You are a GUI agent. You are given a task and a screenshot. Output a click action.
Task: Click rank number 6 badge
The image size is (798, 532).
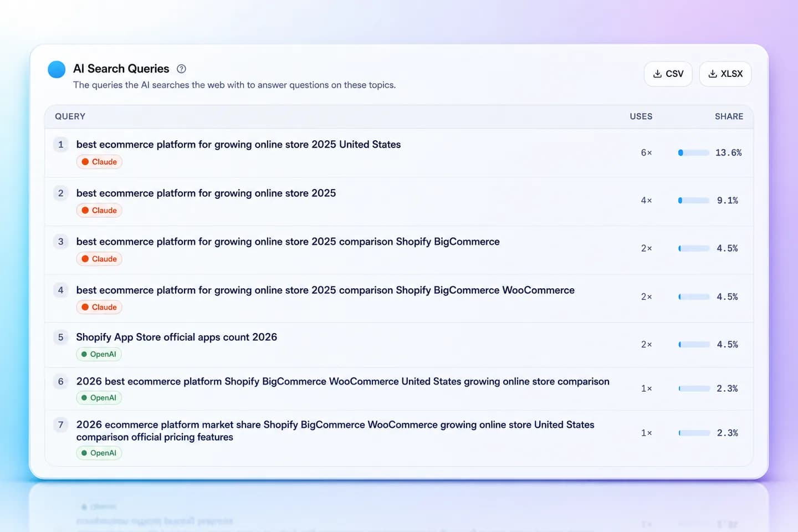[x=61, y=382]
